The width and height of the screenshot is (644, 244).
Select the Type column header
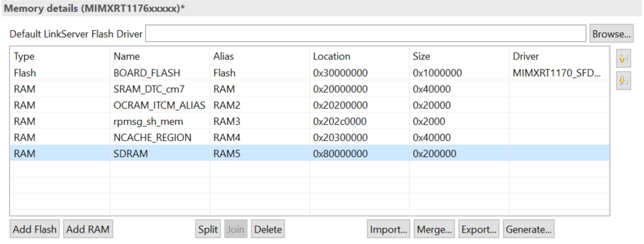coord(60,56)
